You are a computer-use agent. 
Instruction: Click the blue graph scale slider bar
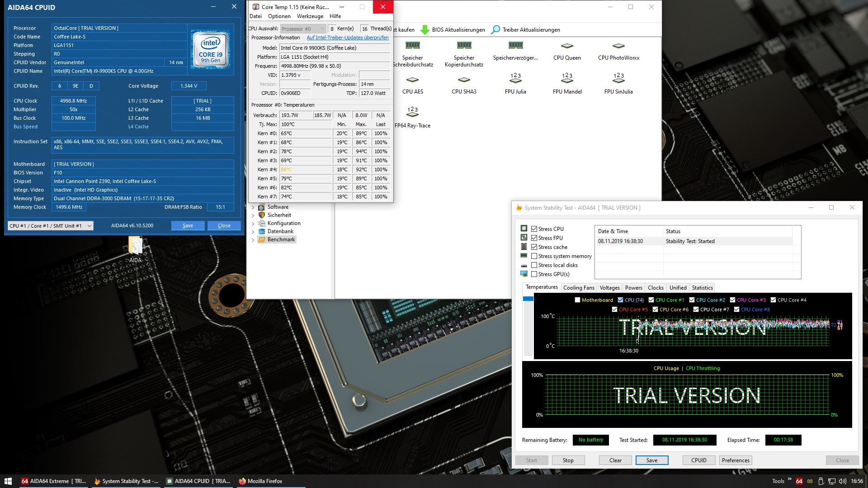528,299
